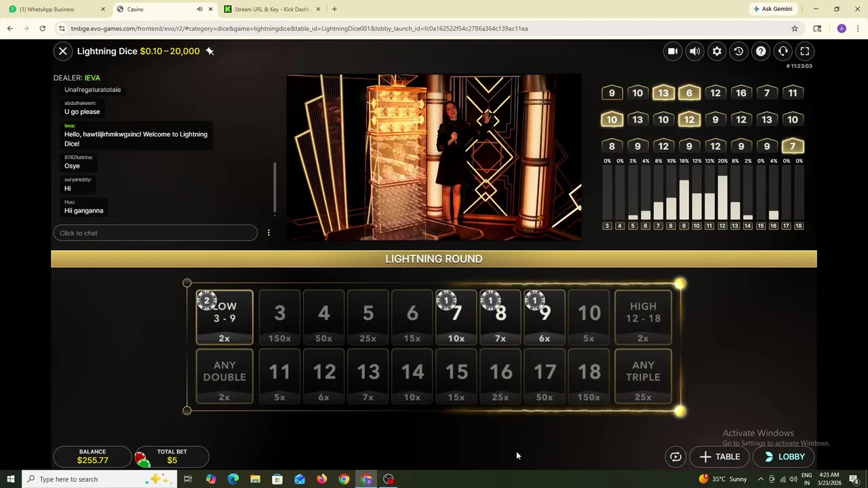Mute the game sound speaker icon
The image size is (868, 488).
pos(694,51)
